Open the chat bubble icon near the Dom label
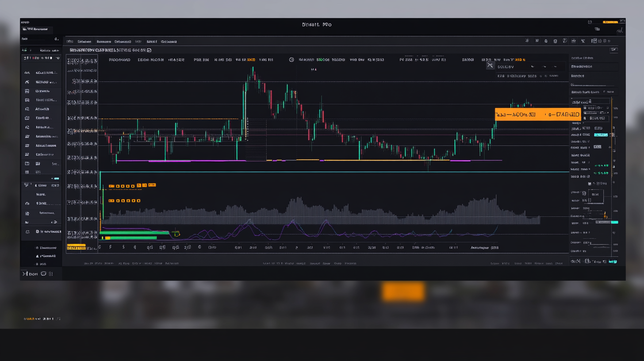The height and width of the screenshot is (361, 644). (x=43, y=273)
